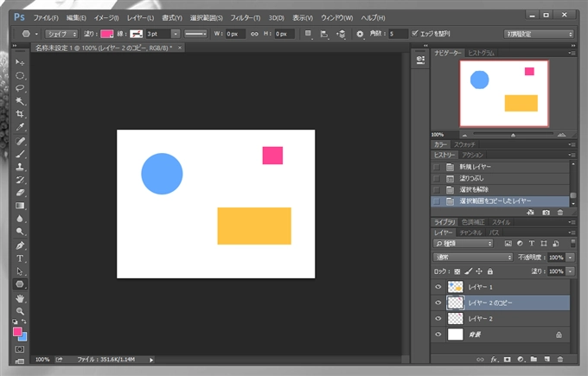The width and height of the screenshot is (588, 376).
Task: Select the Magic Wand tool
Action: 20,101
